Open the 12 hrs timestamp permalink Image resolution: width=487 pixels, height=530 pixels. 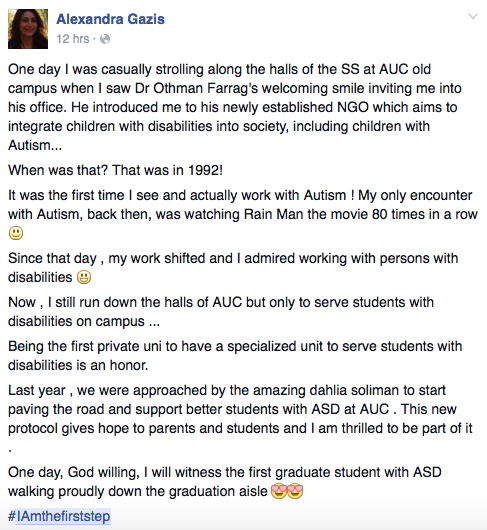73,39
